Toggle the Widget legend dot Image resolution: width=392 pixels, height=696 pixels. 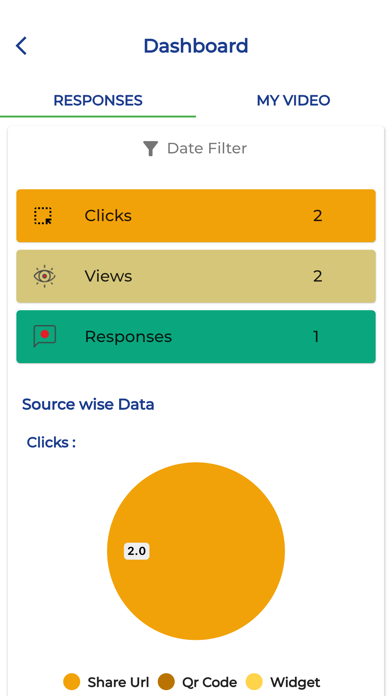(x=254, y=682)
